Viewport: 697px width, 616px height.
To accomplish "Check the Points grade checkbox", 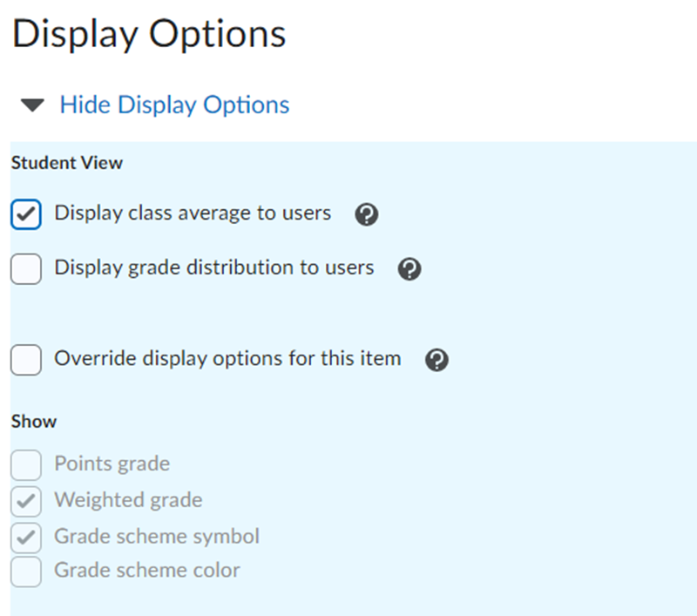I will point(26,465).
